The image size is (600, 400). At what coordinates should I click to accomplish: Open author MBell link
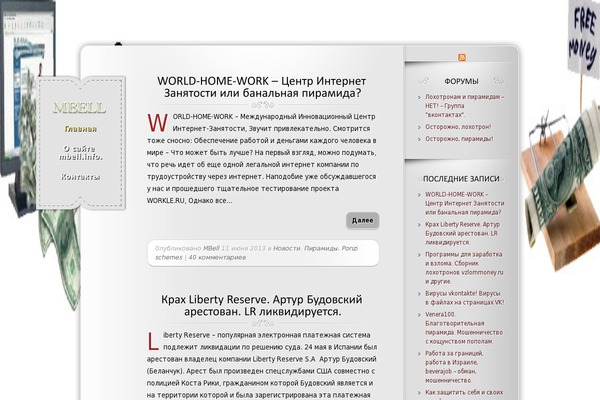coord(211,248)
